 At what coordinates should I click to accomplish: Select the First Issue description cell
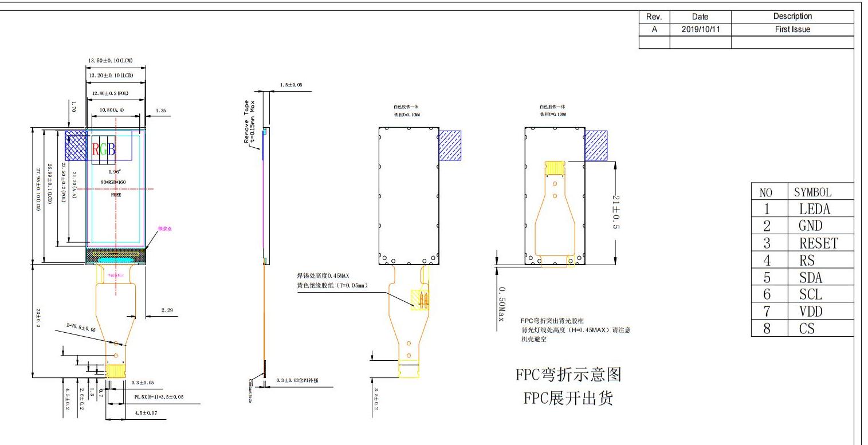792,30
